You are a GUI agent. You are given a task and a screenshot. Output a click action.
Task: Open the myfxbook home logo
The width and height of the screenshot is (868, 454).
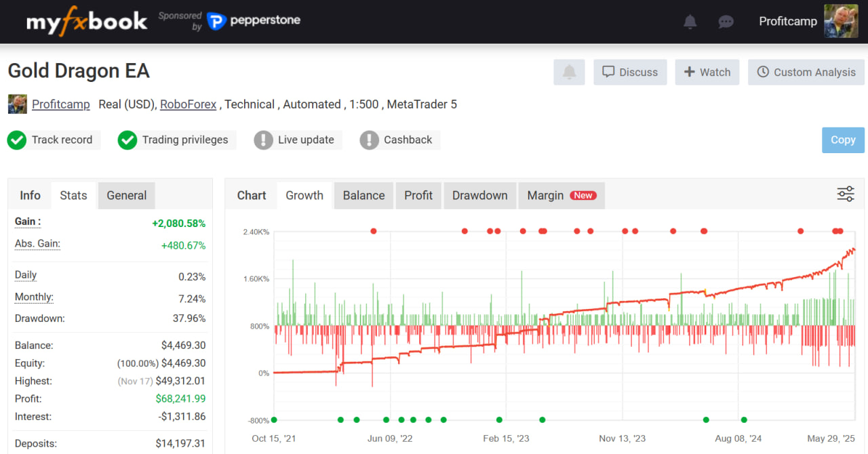click(x=87, y=22)
